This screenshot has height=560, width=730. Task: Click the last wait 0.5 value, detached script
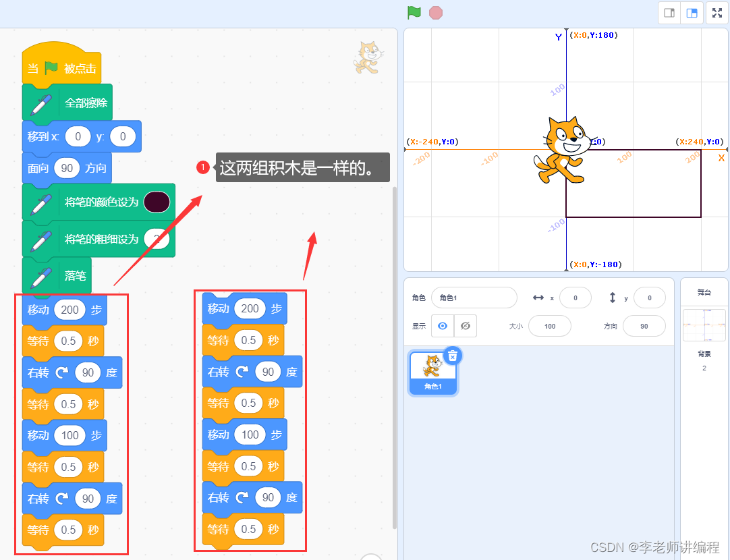tap(248, 529)
